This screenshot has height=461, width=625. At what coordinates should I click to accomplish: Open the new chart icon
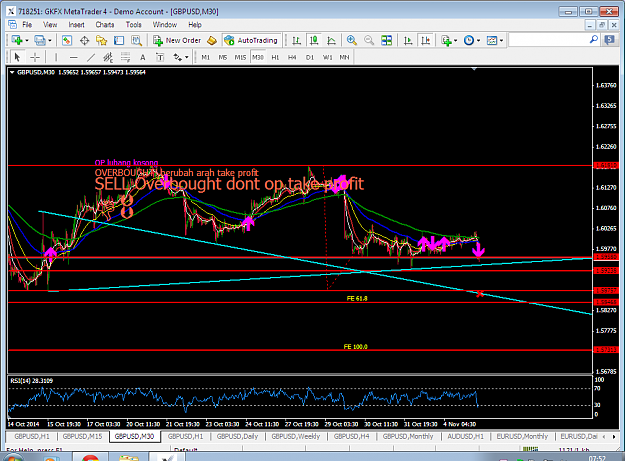pyautogui.click(x=17, y=40)
